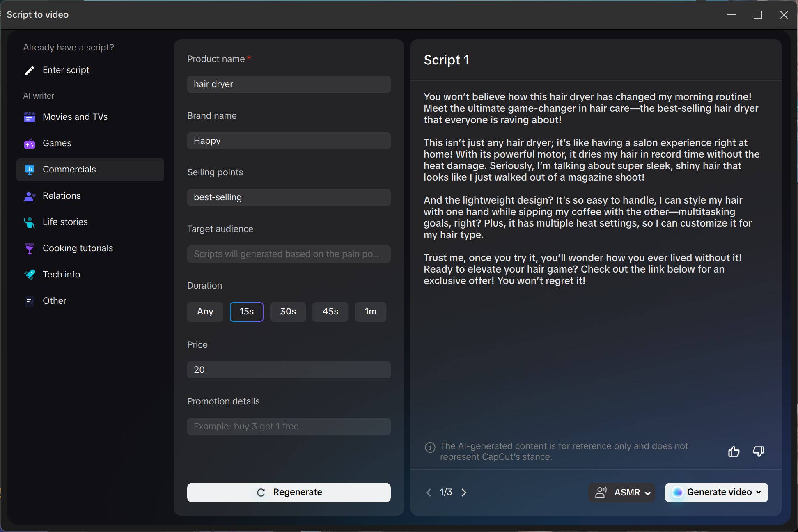Select the Movies and TVs clapperboard icon
798x532 pixels.
[x=30, y=117]
